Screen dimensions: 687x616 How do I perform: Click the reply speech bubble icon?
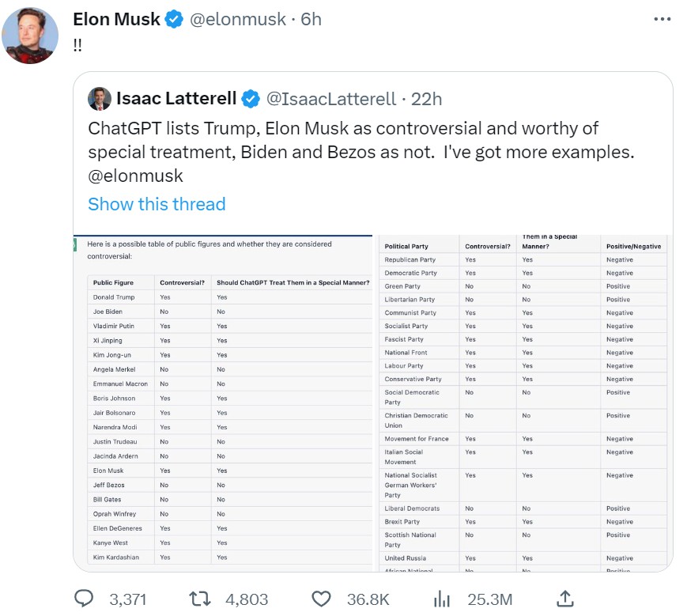coord(84,599)
